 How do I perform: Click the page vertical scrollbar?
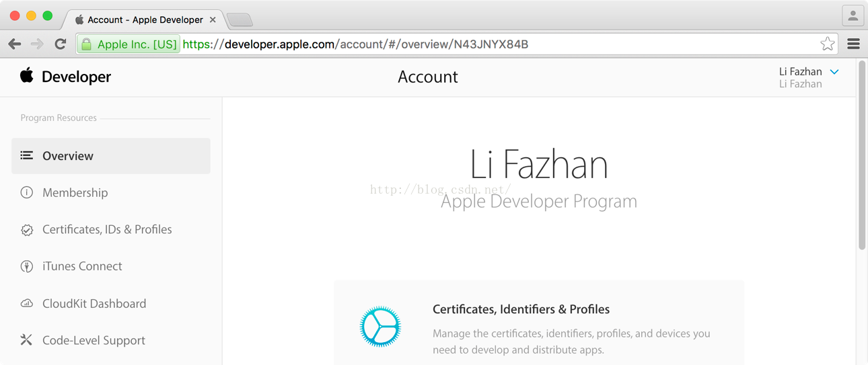click(x=862, y=156)
